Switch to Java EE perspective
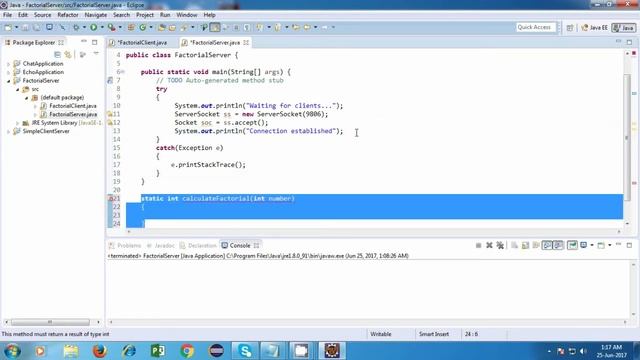 click(594, 27)
